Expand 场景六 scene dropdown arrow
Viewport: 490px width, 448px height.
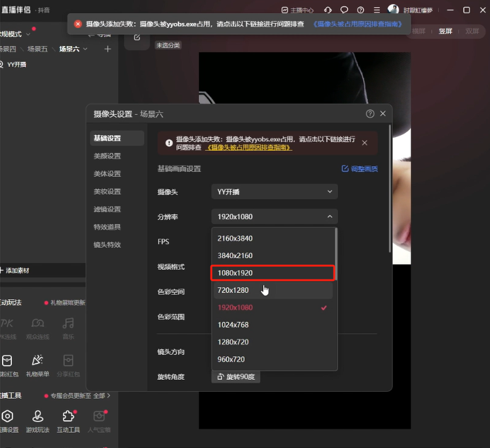[x=85, y=49]
